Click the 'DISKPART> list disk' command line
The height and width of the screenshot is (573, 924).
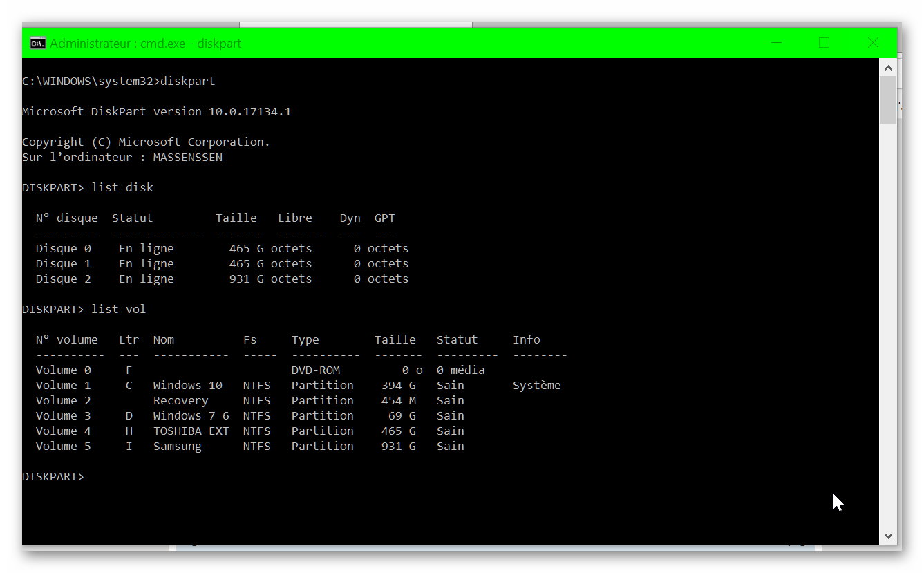[88, 188]
